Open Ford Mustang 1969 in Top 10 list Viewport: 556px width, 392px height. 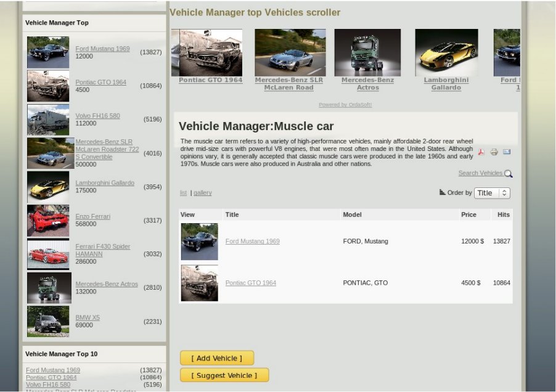coord(53,370)
